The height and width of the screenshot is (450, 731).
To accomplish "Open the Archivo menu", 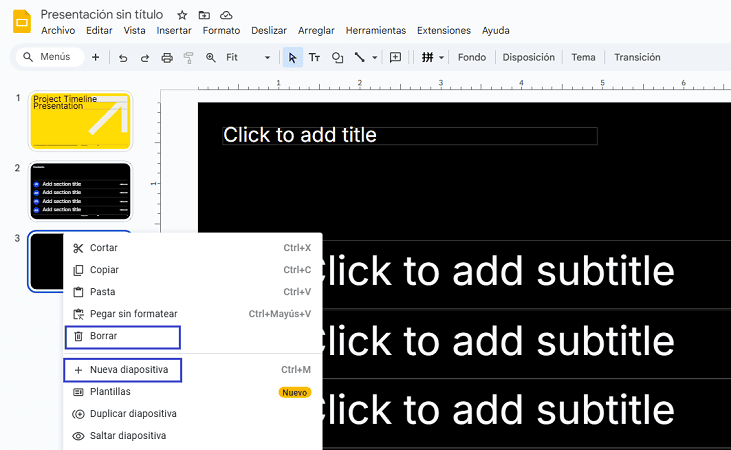I will tap(58, 31).
